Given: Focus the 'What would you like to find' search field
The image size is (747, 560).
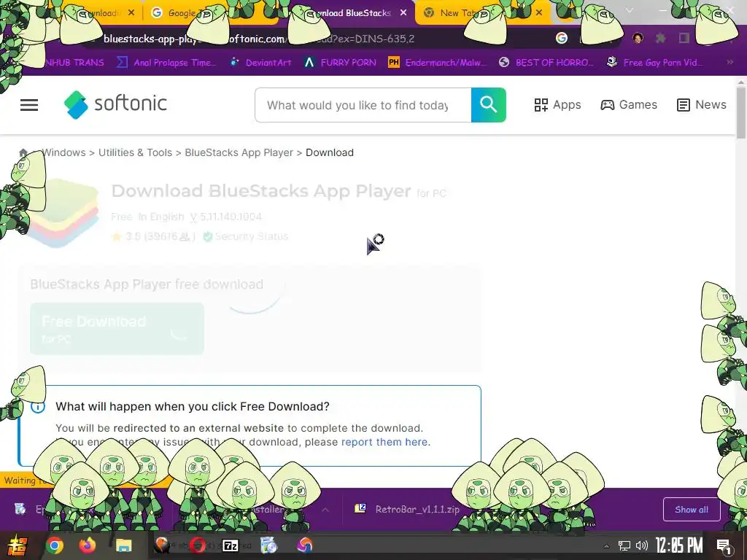Looking at the screenshot, I should tap(363, 105).
